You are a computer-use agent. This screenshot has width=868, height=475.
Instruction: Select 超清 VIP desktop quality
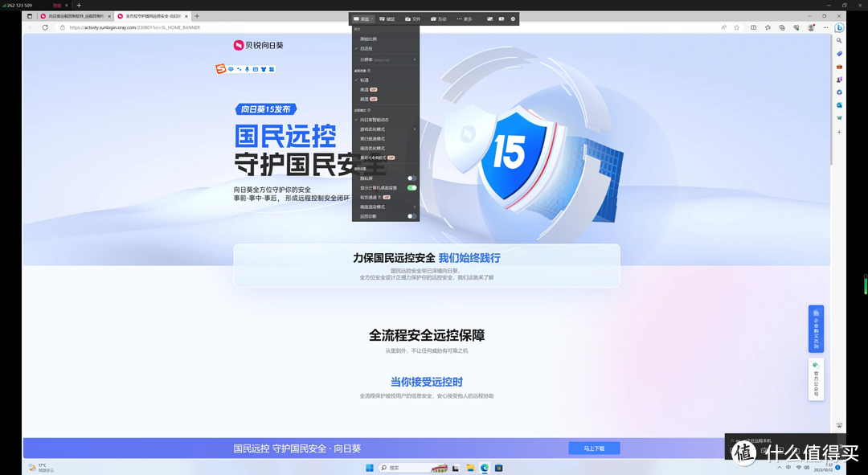pyautogui.click(x=386, y=99)
